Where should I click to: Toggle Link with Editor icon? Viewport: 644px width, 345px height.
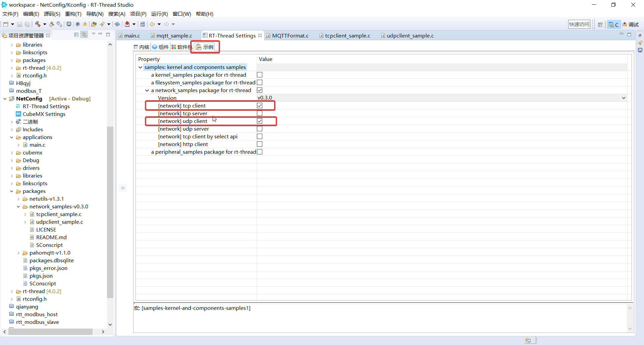click(x=84, y=34)
